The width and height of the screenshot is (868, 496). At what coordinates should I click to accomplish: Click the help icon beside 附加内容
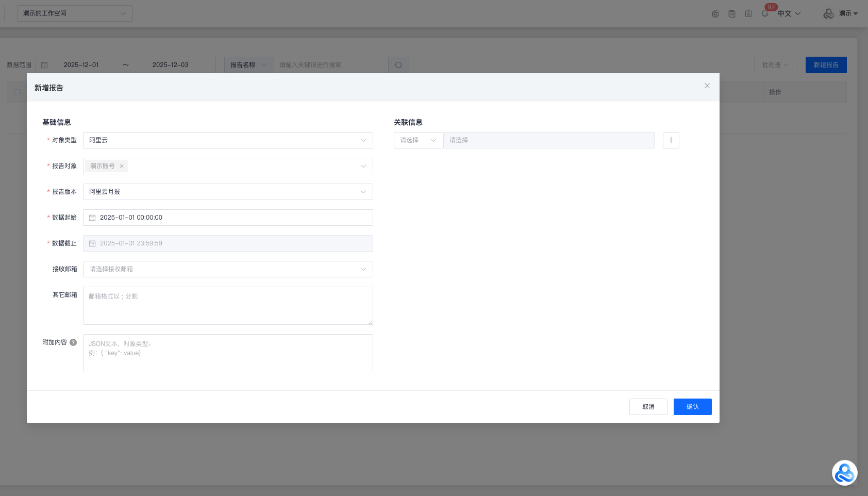click(x=73, y=342)
